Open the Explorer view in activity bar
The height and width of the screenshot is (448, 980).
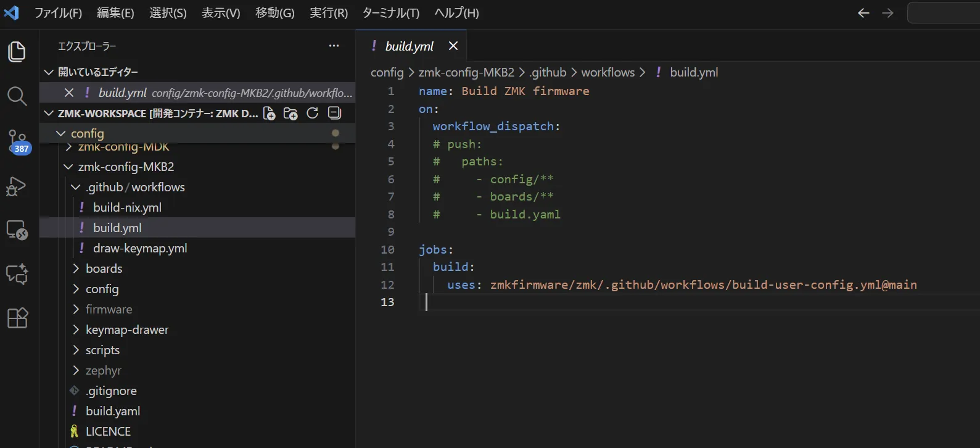[17, 52]
